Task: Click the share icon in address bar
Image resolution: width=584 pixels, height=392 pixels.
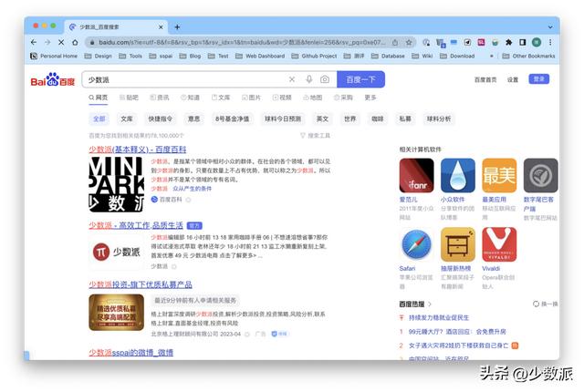Action: point(395,43)
